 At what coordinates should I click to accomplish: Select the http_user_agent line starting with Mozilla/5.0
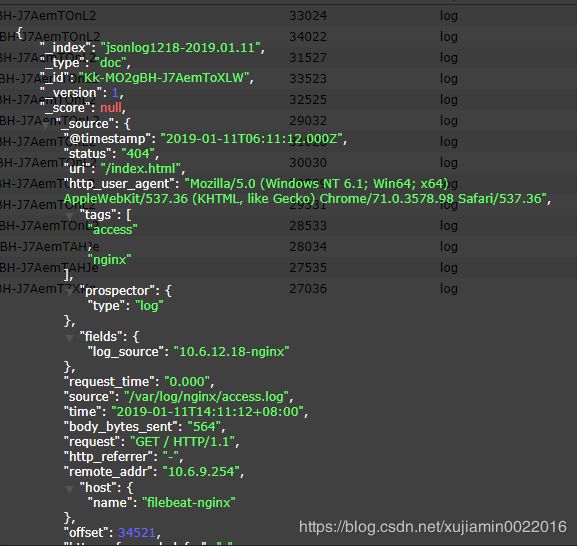tap(316, 184)
